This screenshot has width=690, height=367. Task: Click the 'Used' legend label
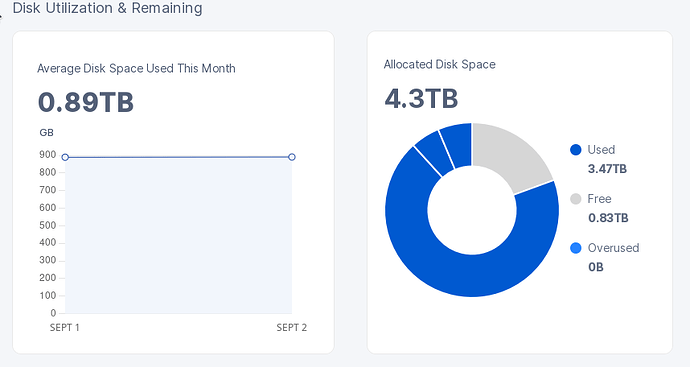coord(601,150)
